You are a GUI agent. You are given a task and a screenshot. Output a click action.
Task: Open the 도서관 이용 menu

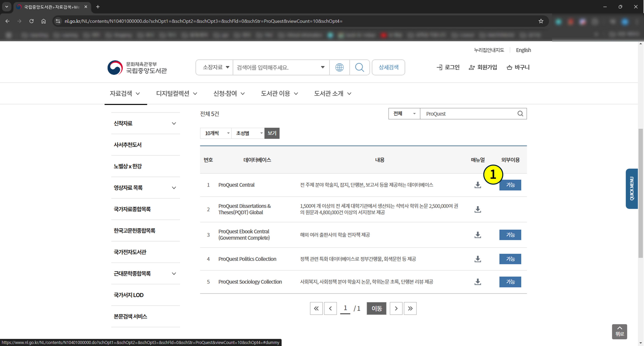[x=279, y=93]
